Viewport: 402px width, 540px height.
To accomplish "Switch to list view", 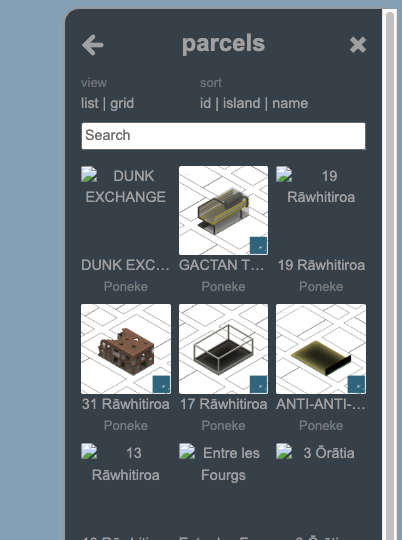I will [90, 103].
